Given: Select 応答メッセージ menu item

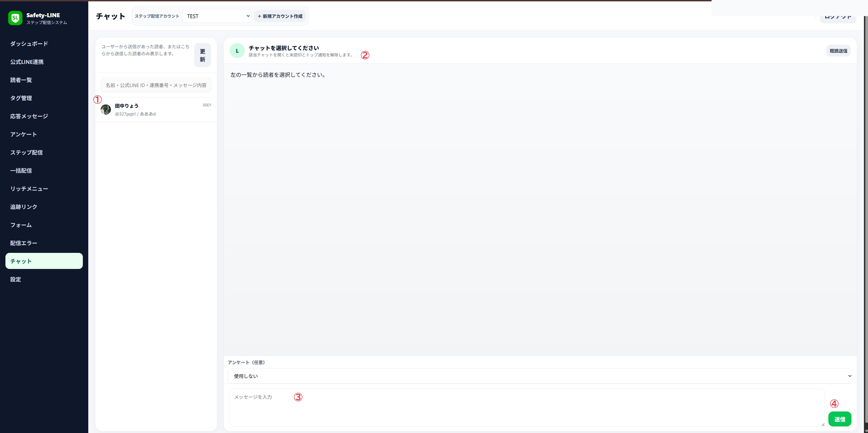Looking at the screenshot, I should pyautogui.click(x=44, y=116).
